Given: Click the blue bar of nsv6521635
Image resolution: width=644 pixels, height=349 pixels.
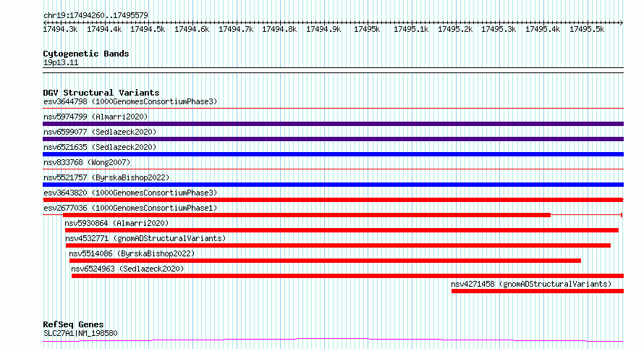Looking at the screenshot, I should click(333, 154).
